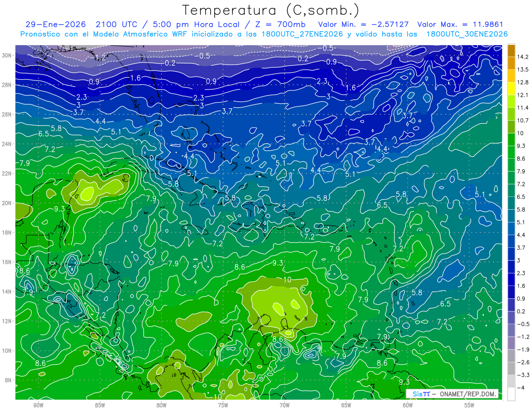Click 'Valor Max. = 11.9861' text

(461, 25)
